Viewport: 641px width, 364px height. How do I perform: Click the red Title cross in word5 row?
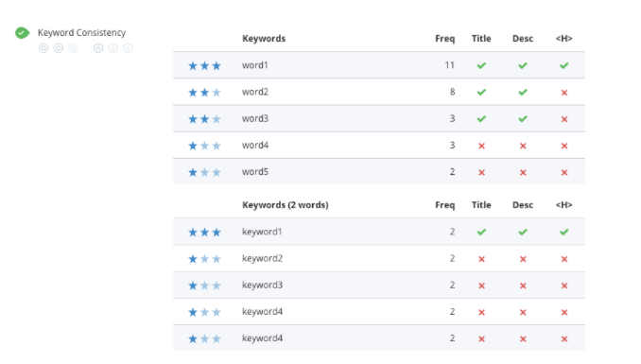[x=481, y=173]
